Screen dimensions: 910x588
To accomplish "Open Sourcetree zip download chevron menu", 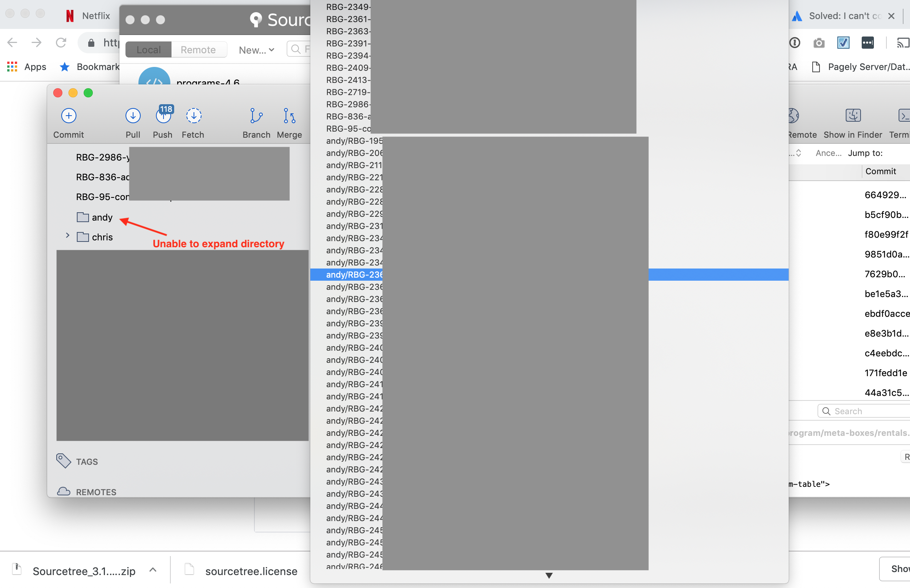I will [153, 570].
